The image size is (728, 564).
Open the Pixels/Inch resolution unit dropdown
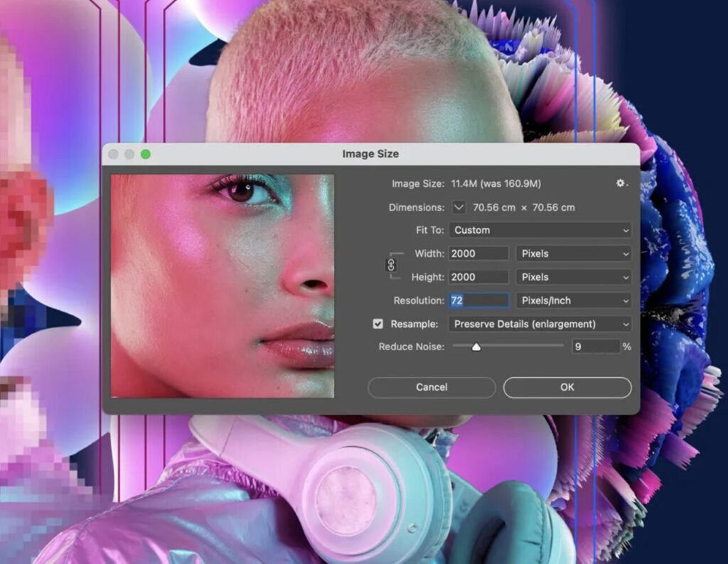click(x=574, y=300)
